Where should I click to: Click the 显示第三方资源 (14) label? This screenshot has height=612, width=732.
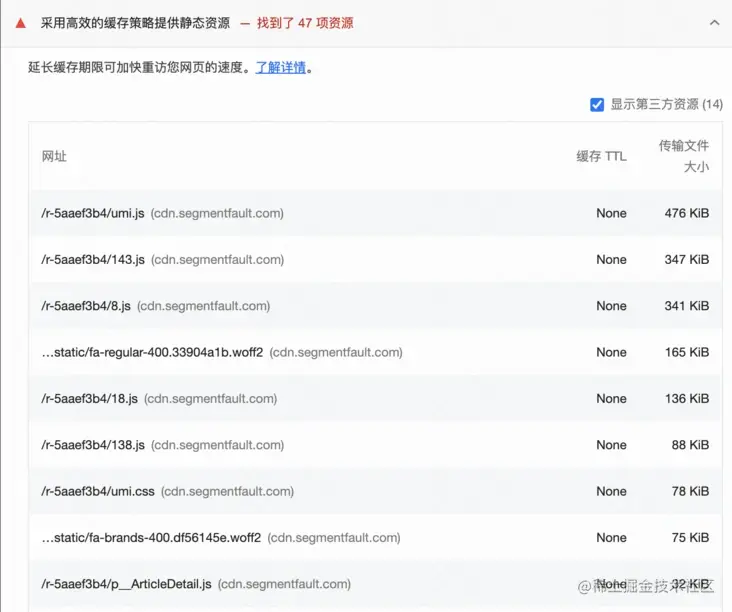pyautogui.click(x=667, y=105)
